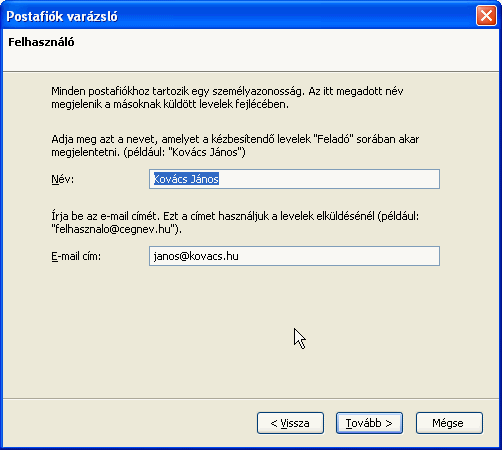Click the white header panel beside Felhasználó
502x450 pixels.
[287, 50]
